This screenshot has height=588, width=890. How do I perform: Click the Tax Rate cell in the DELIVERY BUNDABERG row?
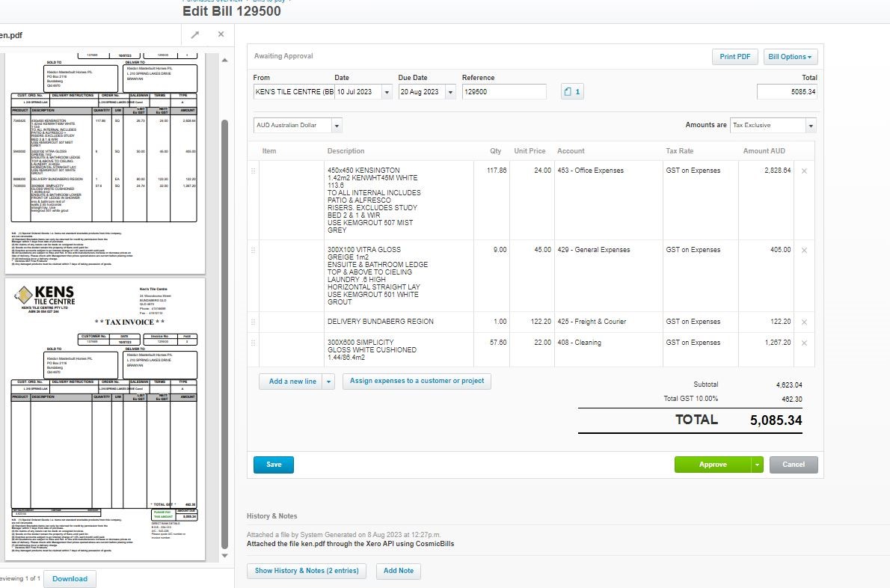701,322
